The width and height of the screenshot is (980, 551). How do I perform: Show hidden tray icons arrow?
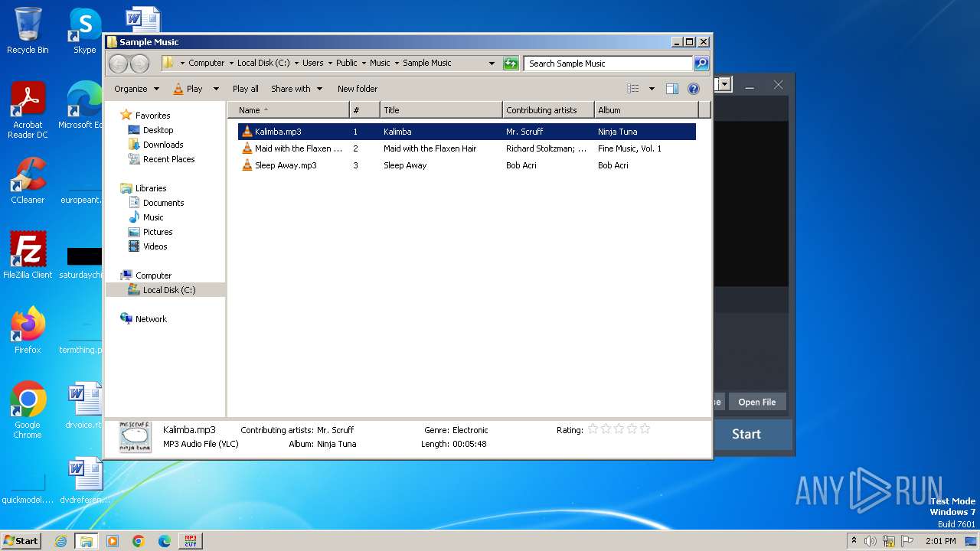click(x=854, y=541)
